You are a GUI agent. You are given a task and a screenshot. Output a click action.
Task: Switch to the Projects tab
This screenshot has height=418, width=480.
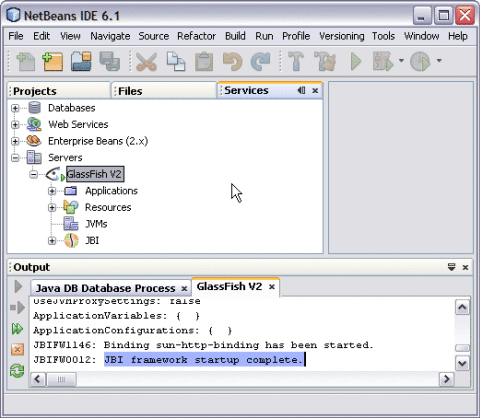coord(59,91)
